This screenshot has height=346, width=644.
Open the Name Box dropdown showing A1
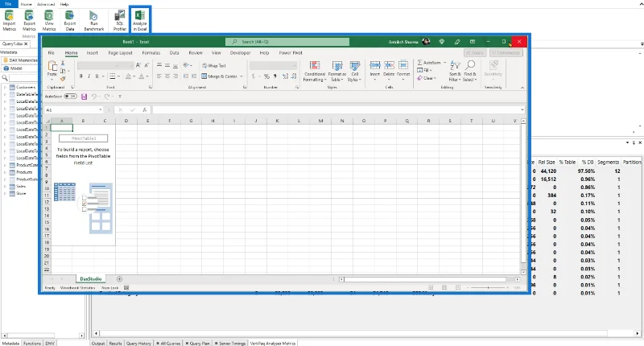click(100, 110)
